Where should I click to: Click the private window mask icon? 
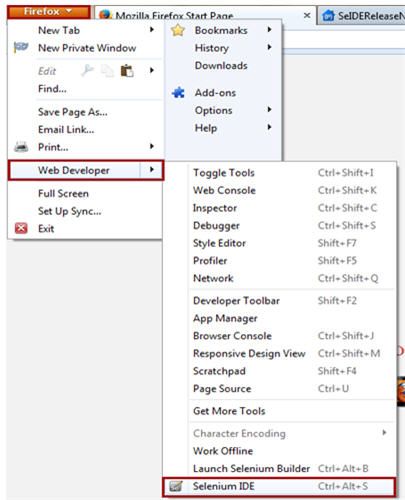(x=21, y=47)
